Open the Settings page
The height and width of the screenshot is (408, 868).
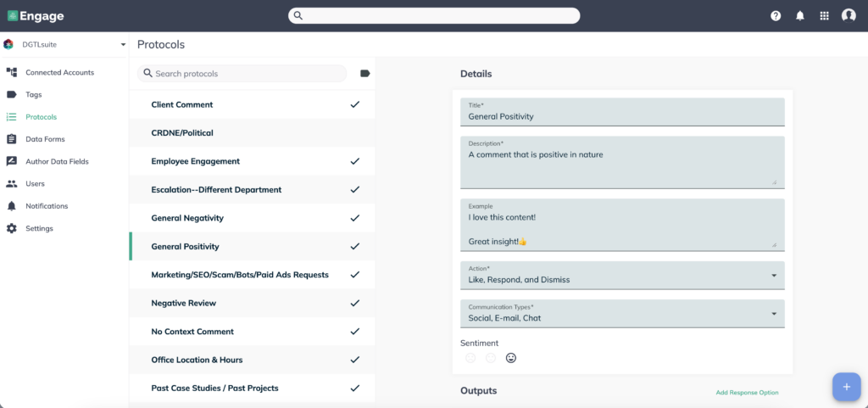(x=39, y=228)
